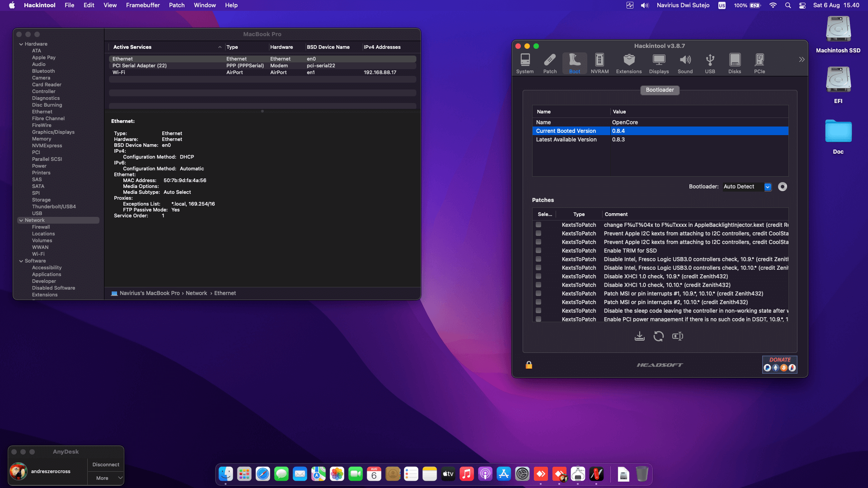Switch to the Extensions toolbar section
This screenshot has width=868, height=488.
628,63
